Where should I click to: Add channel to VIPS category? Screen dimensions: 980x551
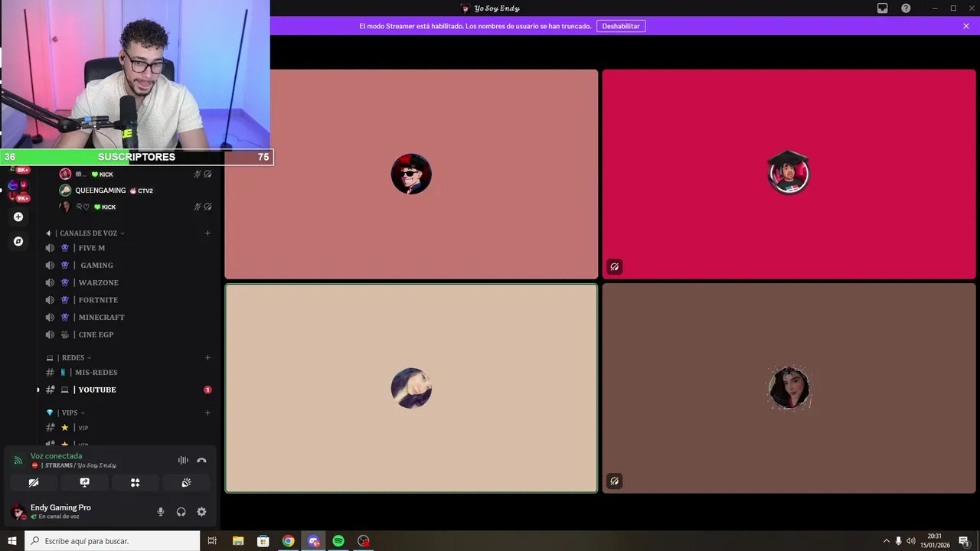(x=207, y=412)
